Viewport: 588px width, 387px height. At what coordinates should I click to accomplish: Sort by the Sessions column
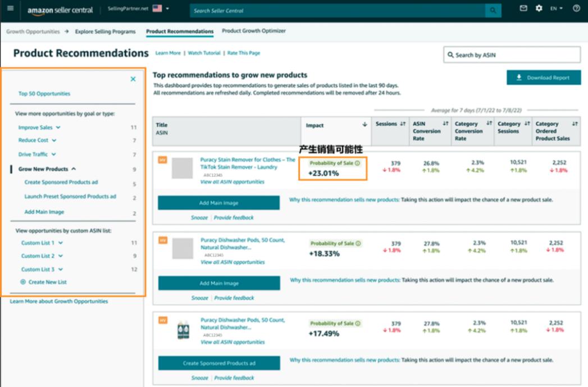(403, 124)
